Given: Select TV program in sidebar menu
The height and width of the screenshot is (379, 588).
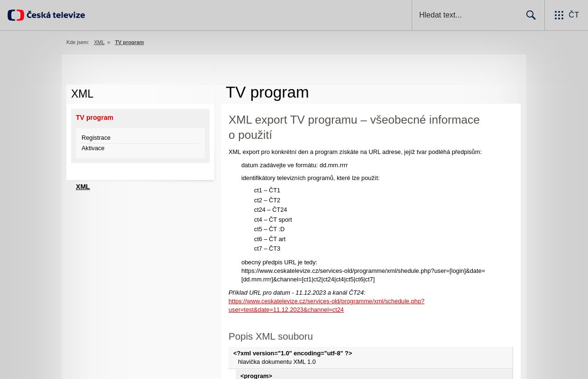Looking at the screenshot, I should pos(95,117).
